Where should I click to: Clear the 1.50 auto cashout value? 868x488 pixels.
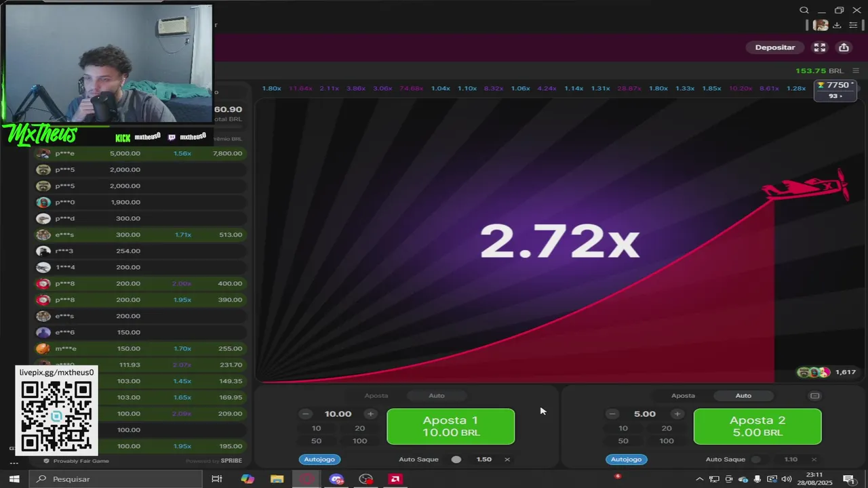pos(507,459)
